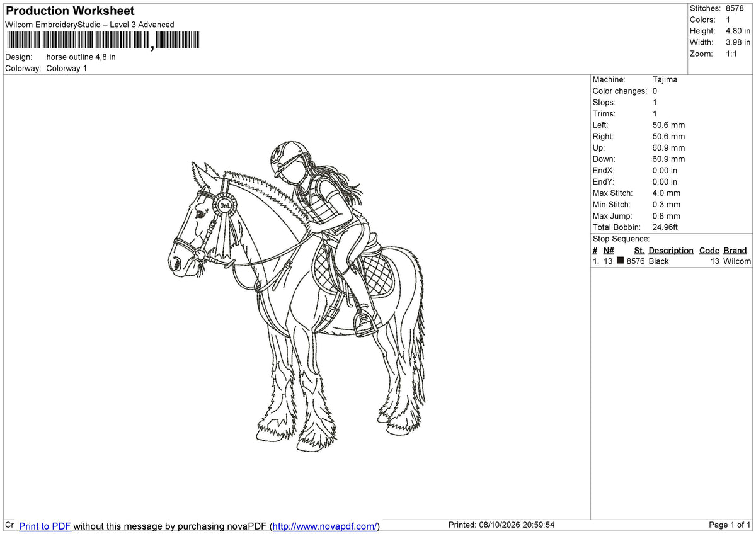Select the Colors value in header
The width and height of the screenshot is (756, 534).
click(728, 20)
